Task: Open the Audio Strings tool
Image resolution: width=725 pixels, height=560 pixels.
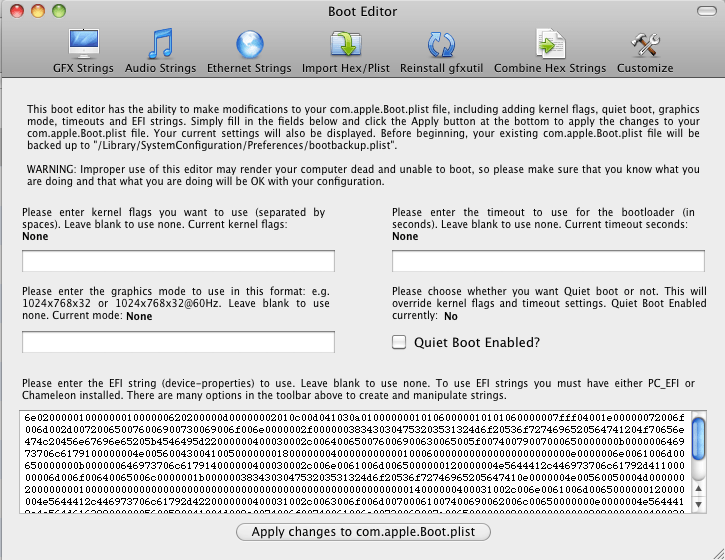Action: (160, 51)
